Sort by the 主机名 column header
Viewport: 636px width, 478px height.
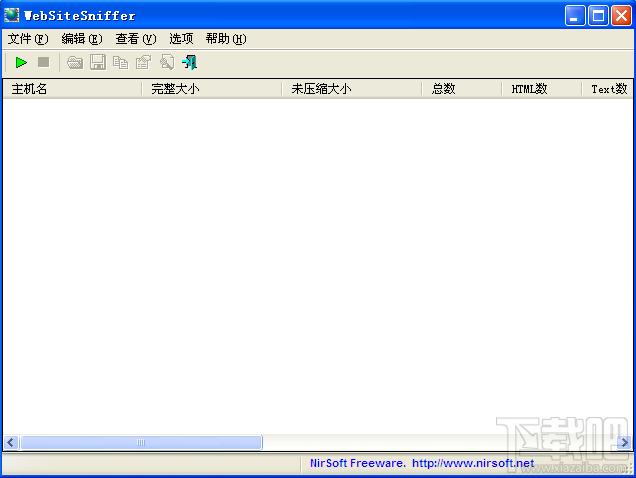coord(72,89)
